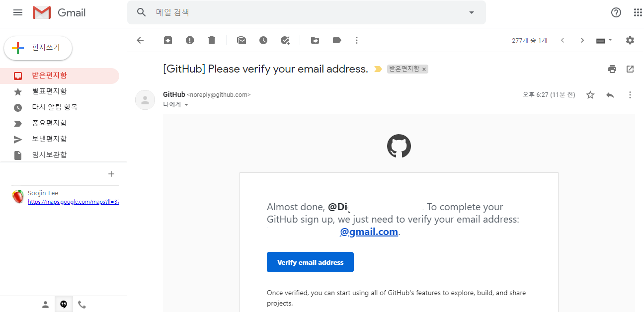This screenshot has height=312, width=644.
Task: Report spam using the exclamation icon
Action: (190, 40)
